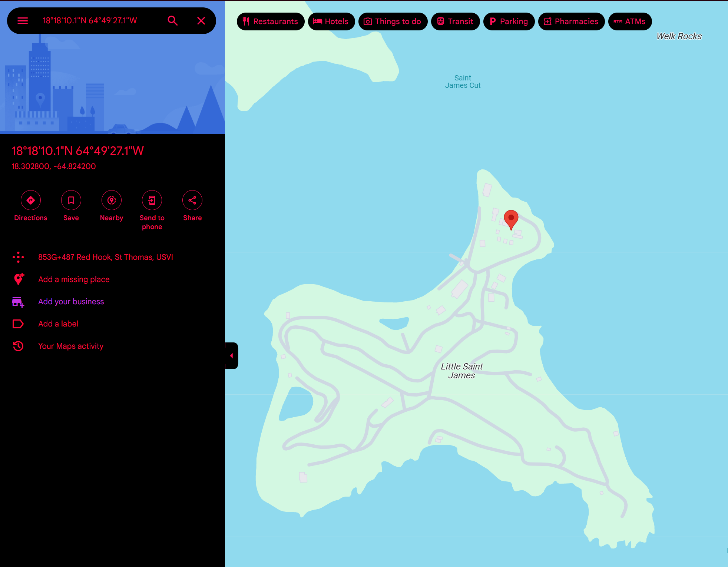The width and height of the screenshot is (728, 567).
Task: Filter map by ATMs
Action: (x=630, y=21)
